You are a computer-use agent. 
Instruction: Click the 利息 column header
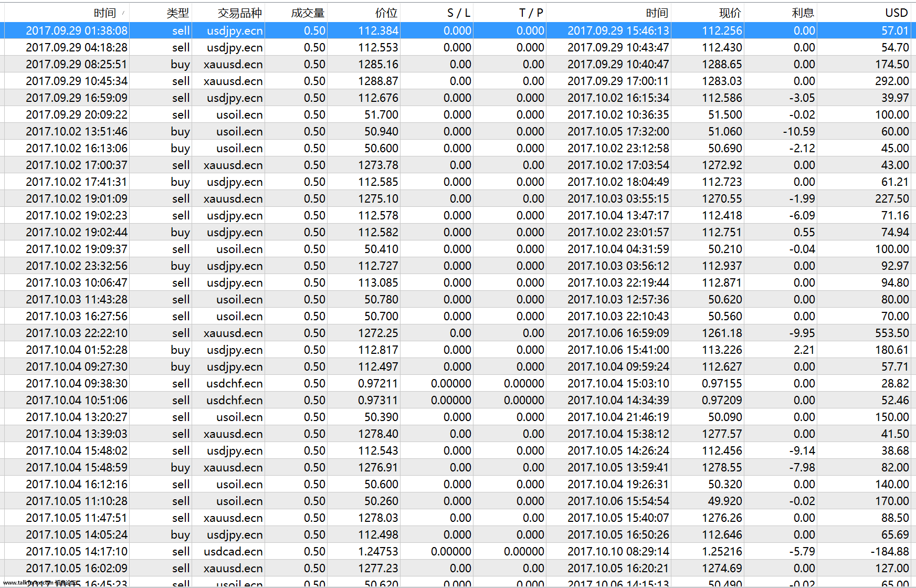(803, 13)
